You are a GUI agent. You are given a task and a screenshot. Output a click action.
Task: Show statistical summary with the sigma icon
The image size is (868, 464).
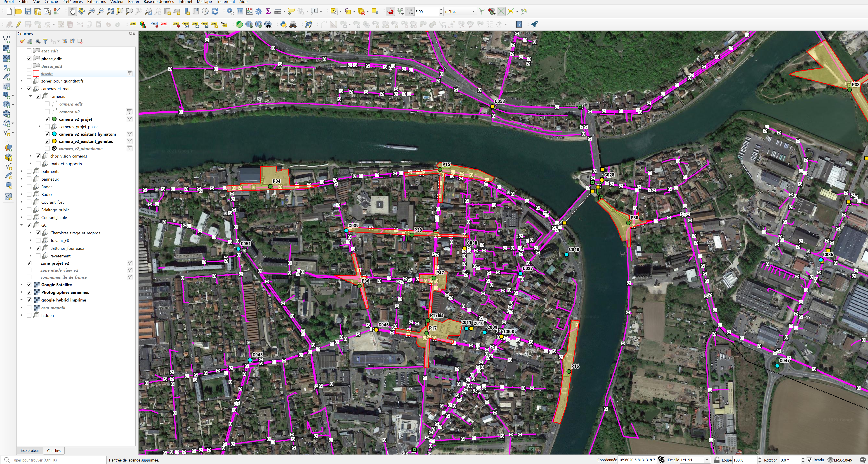(x=268, y=12)
